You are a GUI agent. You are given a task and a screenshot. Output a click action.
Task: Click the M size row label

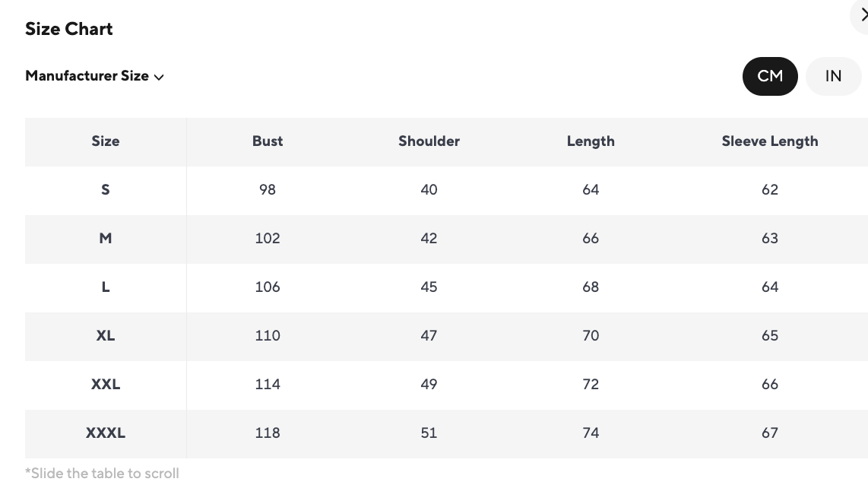(x=106, y=239)
